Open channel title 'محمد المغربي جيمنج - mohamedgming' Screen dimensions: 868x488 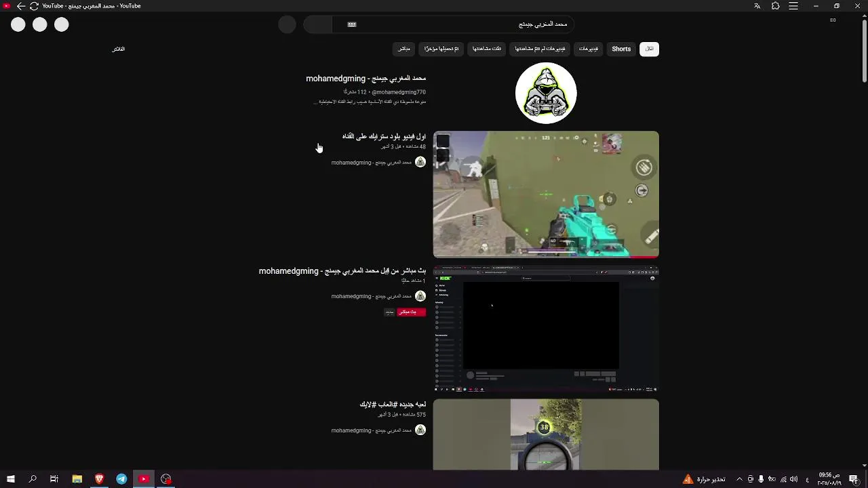tap(366, 79)
